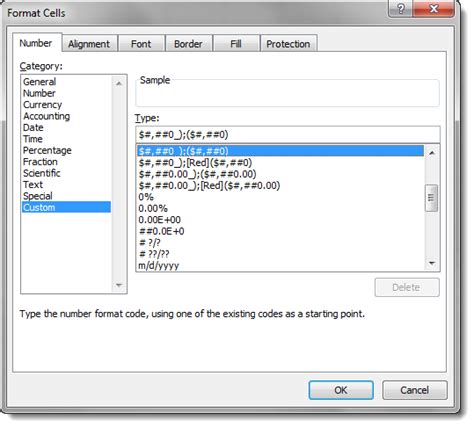Click the Cancel button
Image resolution: width=474 pixels, height=427 pixels.
point(415,390)
